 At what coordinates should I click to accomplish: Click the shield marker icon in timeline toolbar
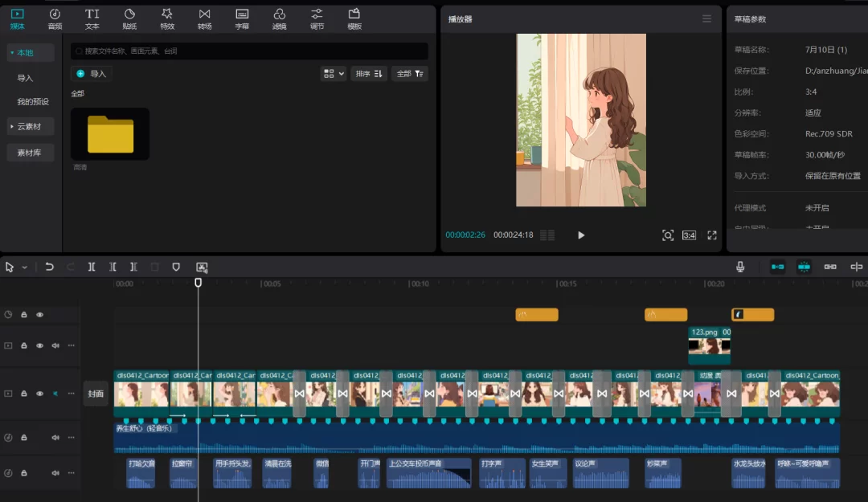pyautogui.click(x=176, y=267)
